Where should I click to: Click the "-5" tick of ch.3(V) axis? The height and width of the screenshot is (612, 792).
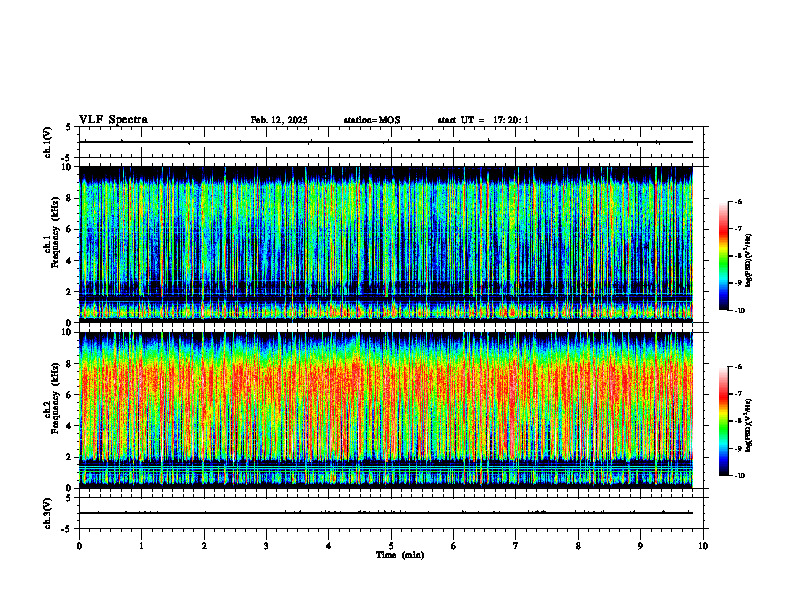pos(67,529)
